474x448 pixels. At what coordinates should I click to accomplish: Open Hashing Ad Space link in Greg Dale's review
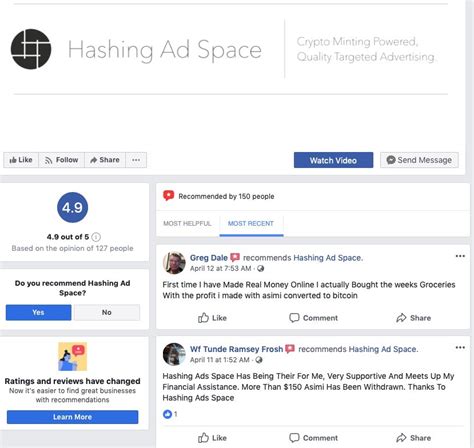click(328, 258)
